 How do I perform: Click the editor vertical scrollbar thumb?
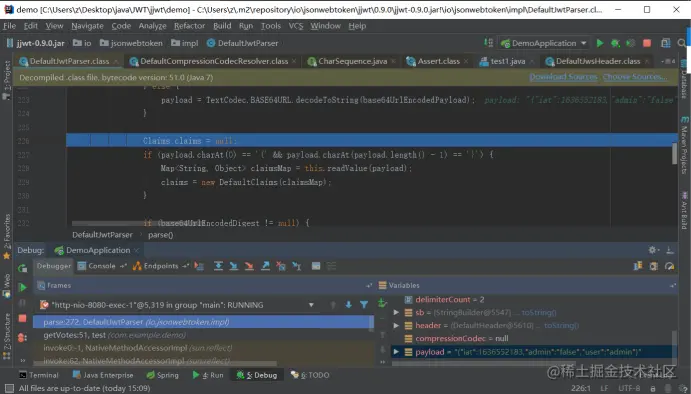pyautogui.click(x=674, y=153)
